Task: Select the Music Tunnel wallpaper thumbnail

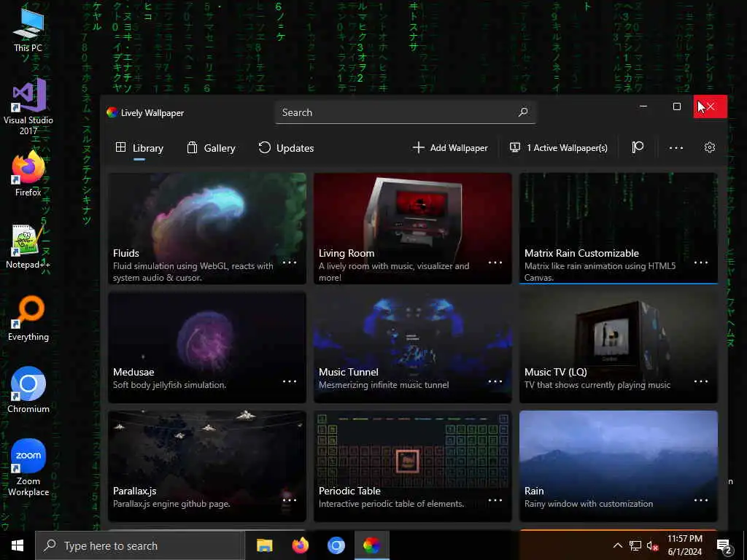Action: tap(413, 348)
